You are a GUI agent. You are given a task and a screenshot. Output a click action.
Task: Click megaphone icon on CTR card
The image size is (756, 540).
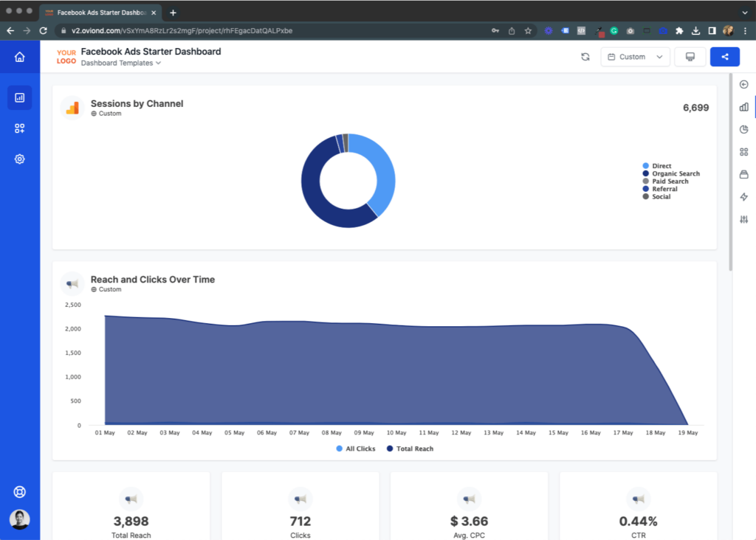pyautogui.click(x=639, y=499)
